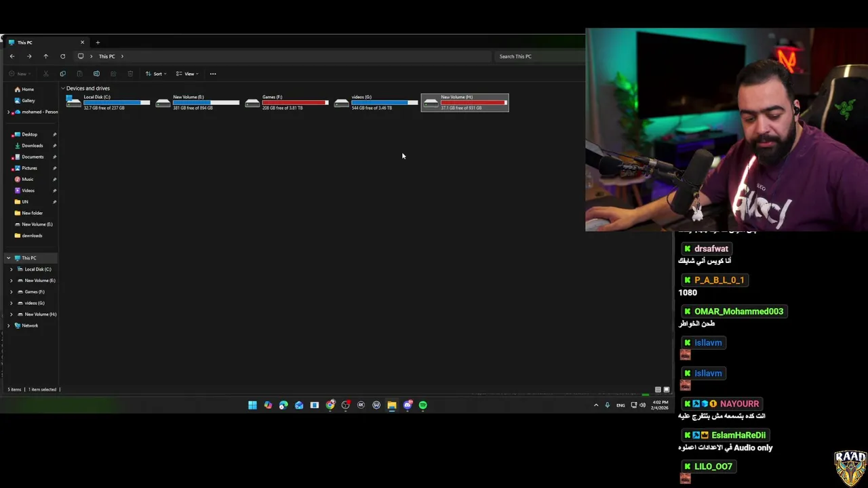
Task: Expand videos (G:) in the tree
Action: click(x=11, y=303)
